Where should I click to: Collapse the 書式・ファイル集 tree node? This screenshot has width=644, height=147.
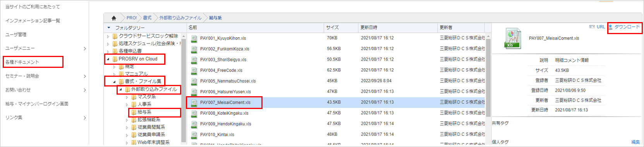(114, 82)
